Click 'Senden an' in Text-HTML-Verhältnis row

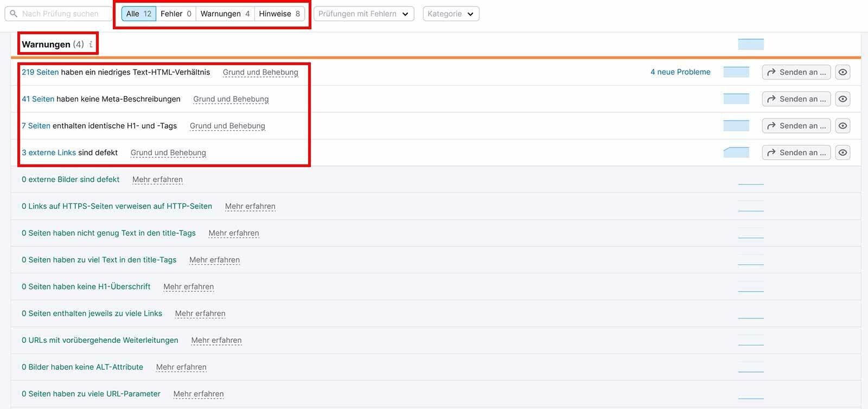pyautogui.click(x=796, y=72)
